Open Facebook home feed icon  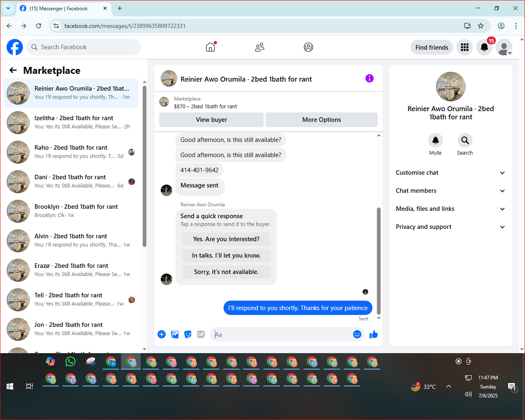pos(210,47)
